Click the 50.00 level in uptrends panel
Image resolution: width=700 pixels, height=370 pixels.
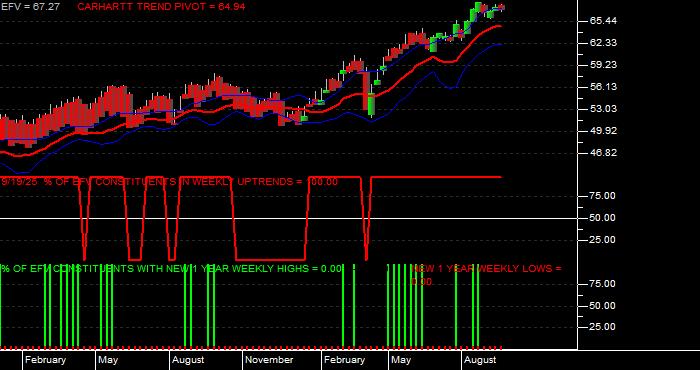pyautogui.click(x=603, y=218)
